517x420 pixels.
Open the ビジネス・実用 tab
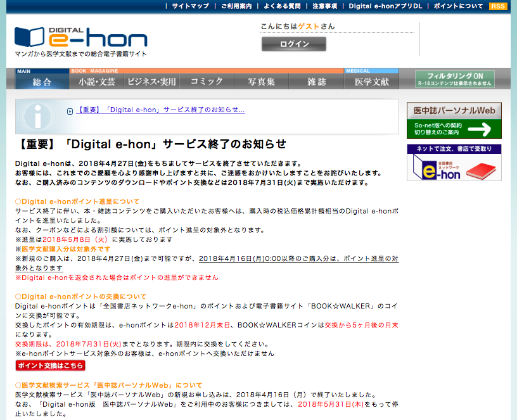[151, 82]
